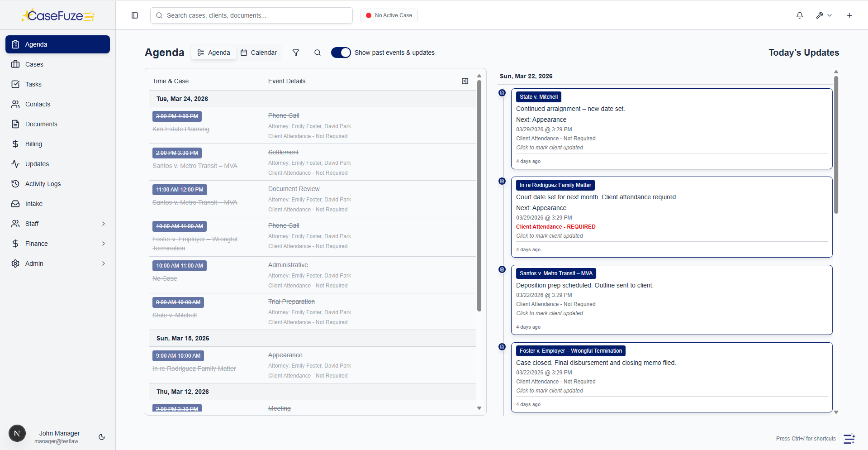The height and width of the screenshot is (450, 868).
Task: Click the plus icon to create new item
Action: 849,15
